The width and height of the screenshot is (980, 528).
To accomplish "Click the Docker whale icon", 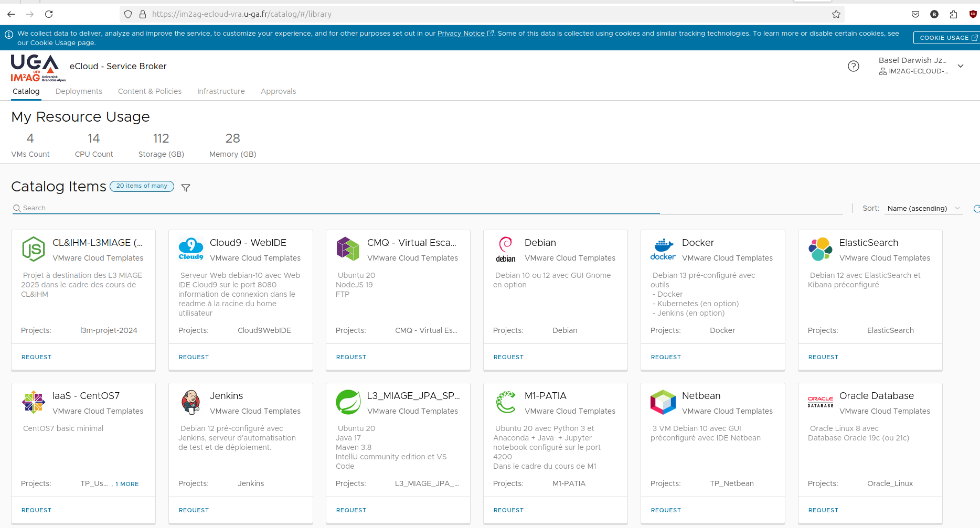I will click(x=663, y=249).
